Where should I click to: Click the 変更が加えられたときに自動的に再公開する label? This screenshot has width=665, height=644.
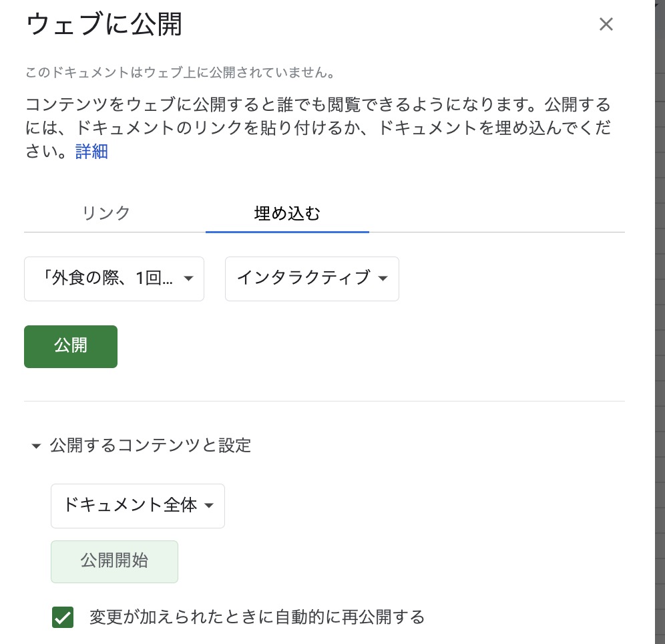pos(257,617)
